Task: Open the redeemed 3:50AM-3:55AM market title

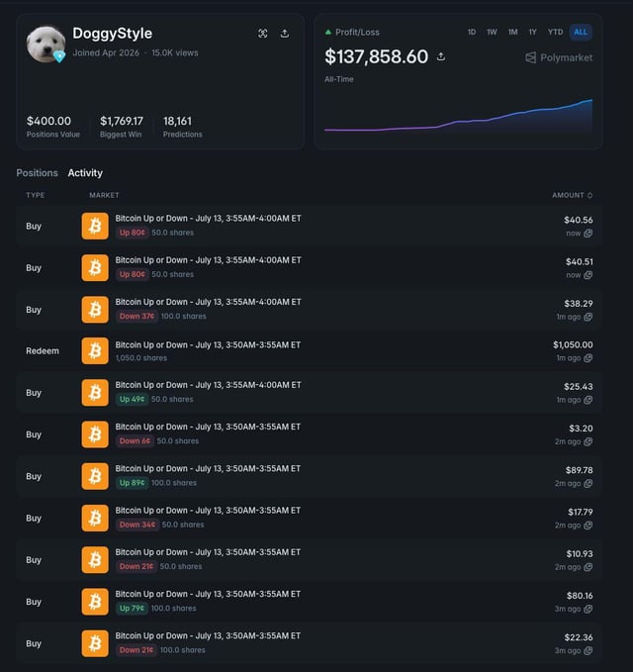Action: (x=208, y=345)
